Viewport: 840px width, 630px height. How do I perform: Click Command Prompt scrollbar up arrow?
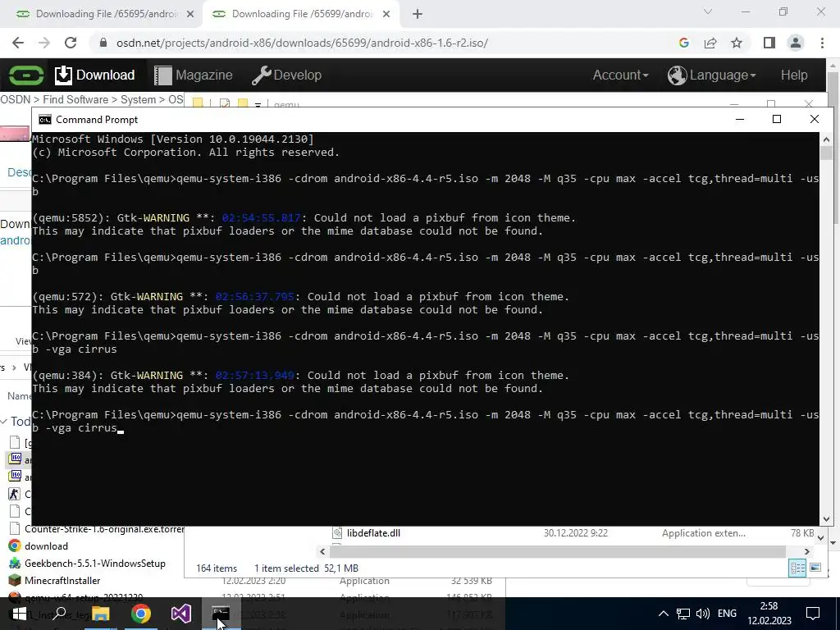[x=826, y=138]
